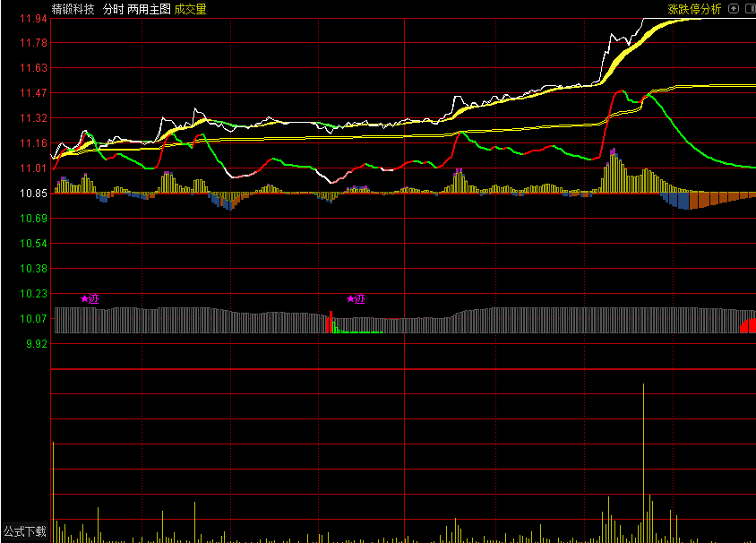Click the up-arrow icon beside 涨跌停分析
Screen dimensions: 756x543
tap(734, 9)
